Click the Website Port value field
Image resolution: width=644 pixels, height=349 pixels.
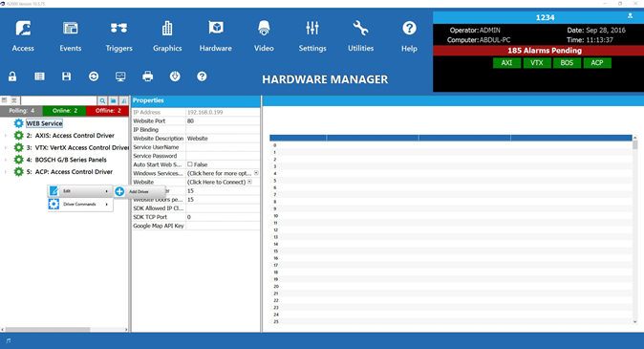click(223, 120)
